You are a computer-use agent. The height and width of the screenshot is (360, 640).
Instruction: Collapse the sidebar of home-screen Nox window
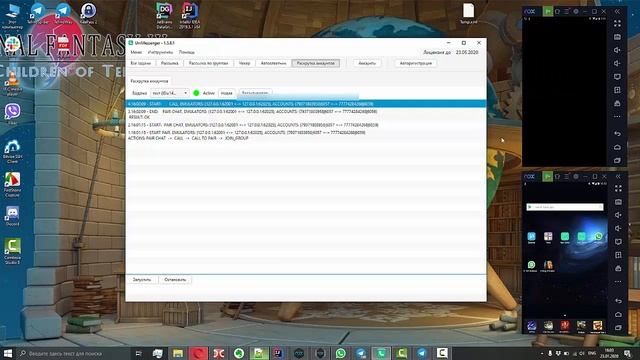[x=618, y=176]
